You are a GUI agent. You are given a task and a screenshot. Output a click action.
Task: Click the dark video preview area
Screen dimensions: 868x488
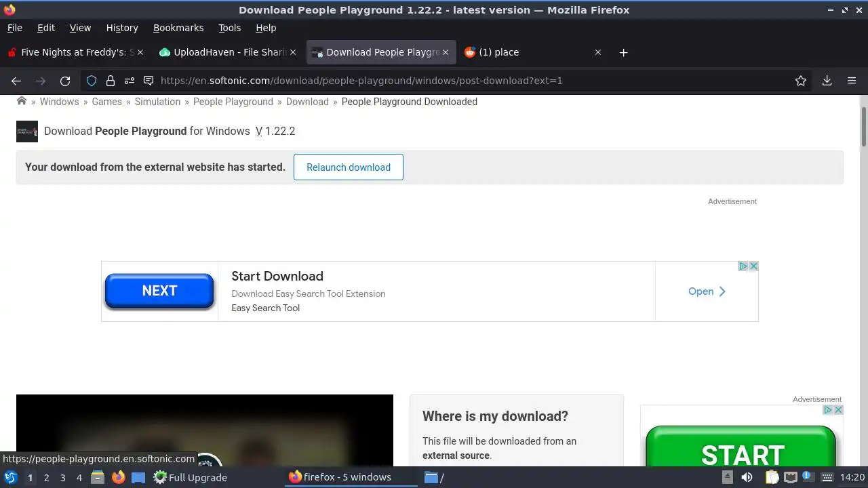pyautogui.click(x=205, y=430)
